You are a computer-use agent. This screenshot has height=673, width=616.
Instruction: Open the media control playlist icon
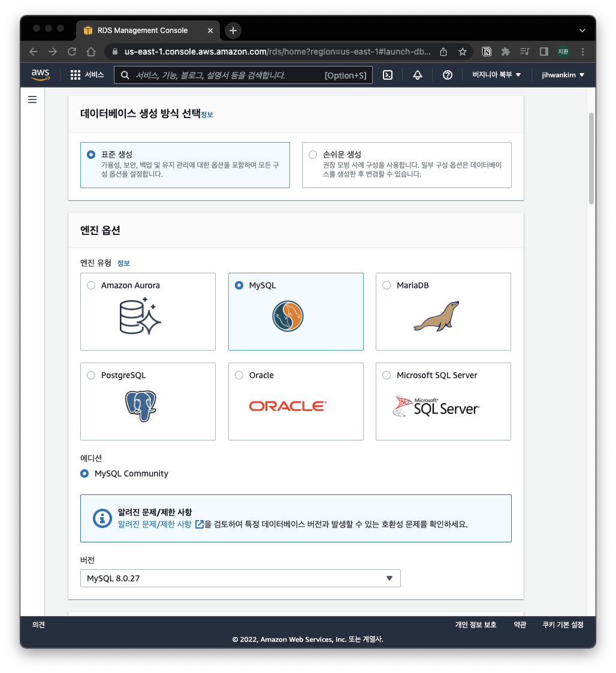pos(524,52)
